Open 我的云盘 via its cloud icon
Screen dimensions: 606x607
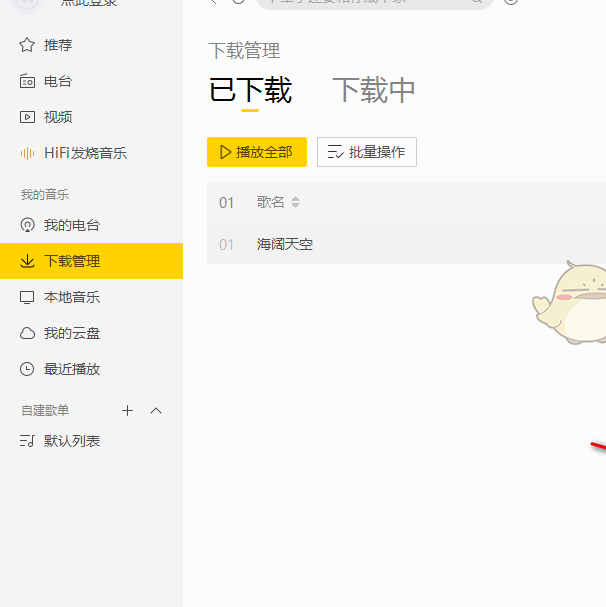[27, 333]
